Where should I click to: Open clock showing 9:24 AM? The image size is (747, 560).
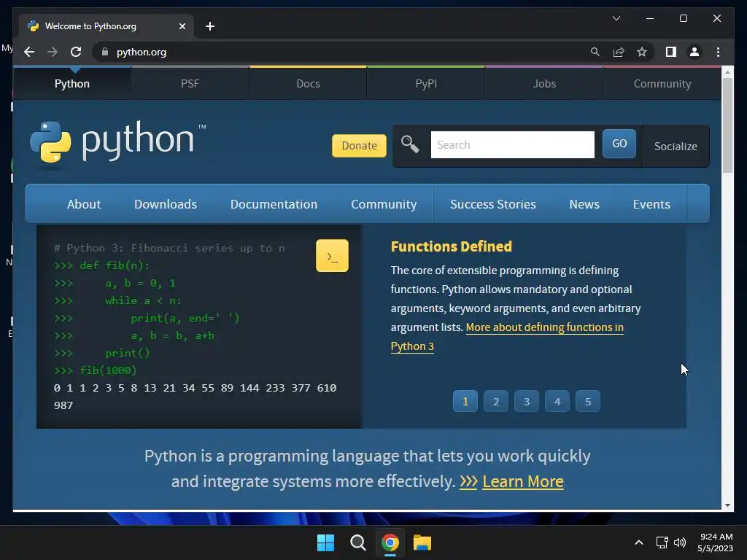(x=715, y=542)
